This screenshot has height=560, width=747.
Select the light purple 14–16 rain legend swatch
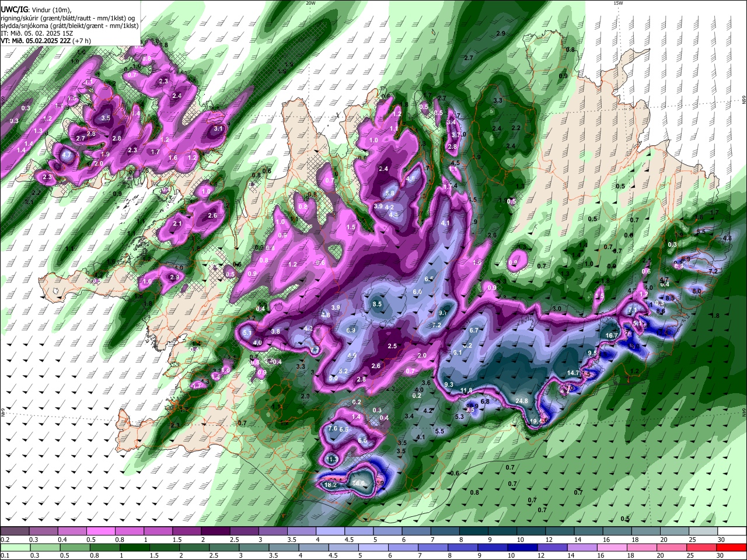[582, 547]
